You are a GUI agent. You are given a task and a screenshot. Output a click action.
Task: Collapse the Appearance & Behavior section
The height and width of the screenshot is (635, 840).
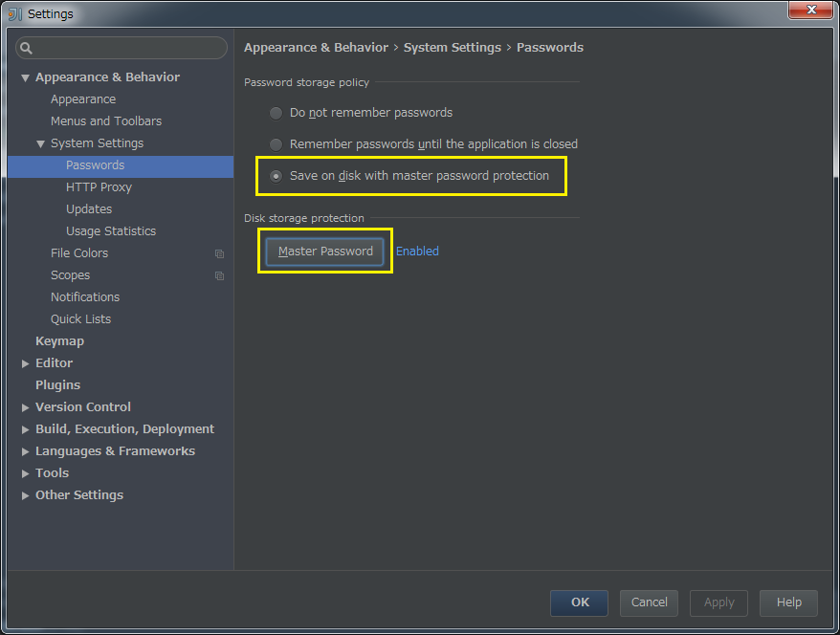point(25,77)
